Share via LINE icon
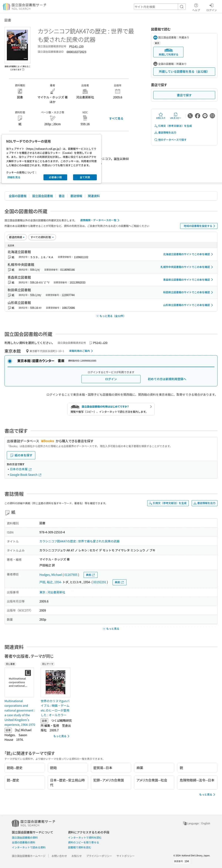Screen dimensions: 222x868 (x=205, y=116)
